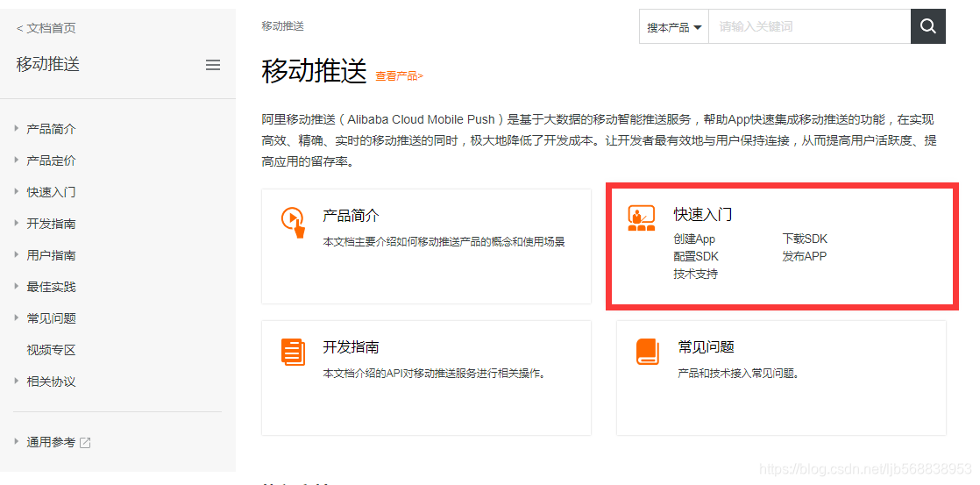This screenshot has width=980, height=485.
Task: Click the 常见问题 book icon
Action: click(648, 352)
